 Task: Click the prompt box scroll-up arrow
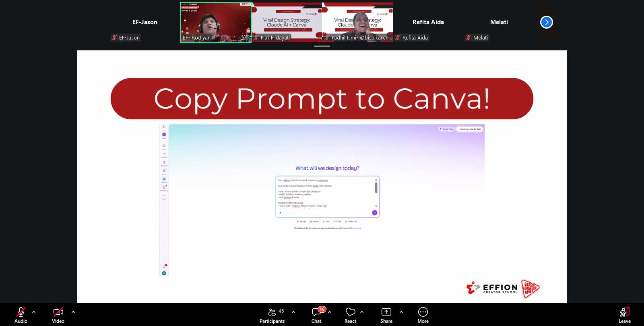376,180
